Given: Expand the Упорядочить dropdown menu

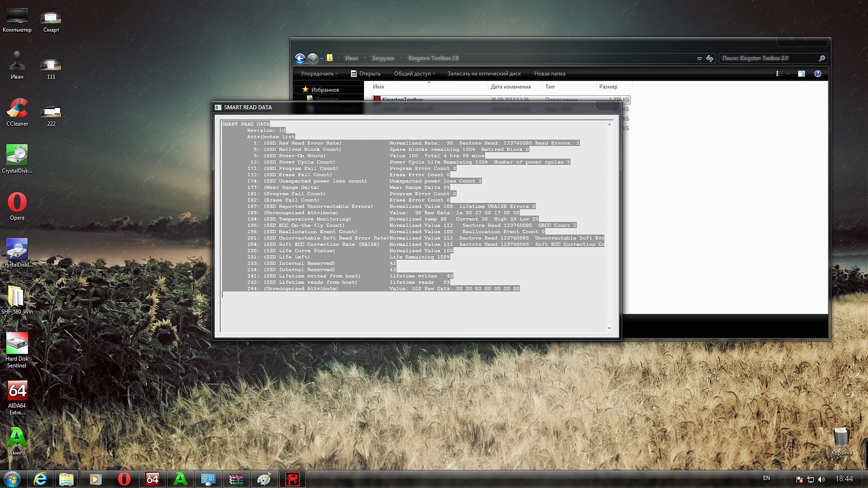Looking at the screenshot, I should [319, 74].
